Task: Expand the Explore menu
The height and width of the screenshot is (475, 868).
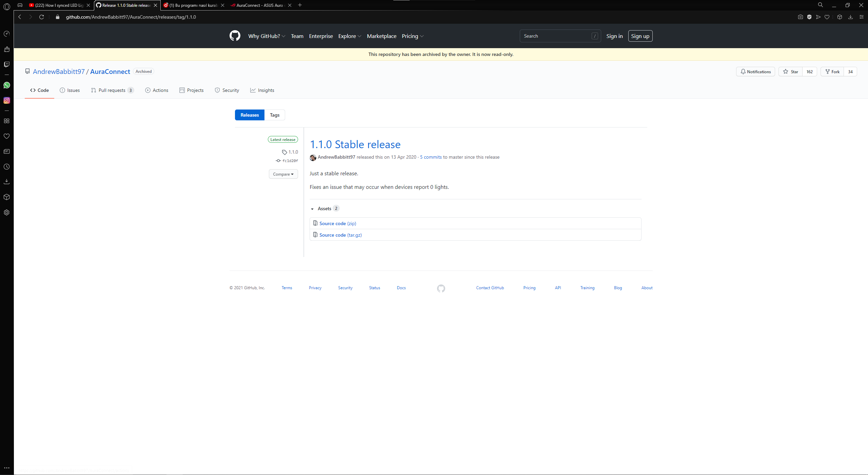Action: click(x=350, y=36)
